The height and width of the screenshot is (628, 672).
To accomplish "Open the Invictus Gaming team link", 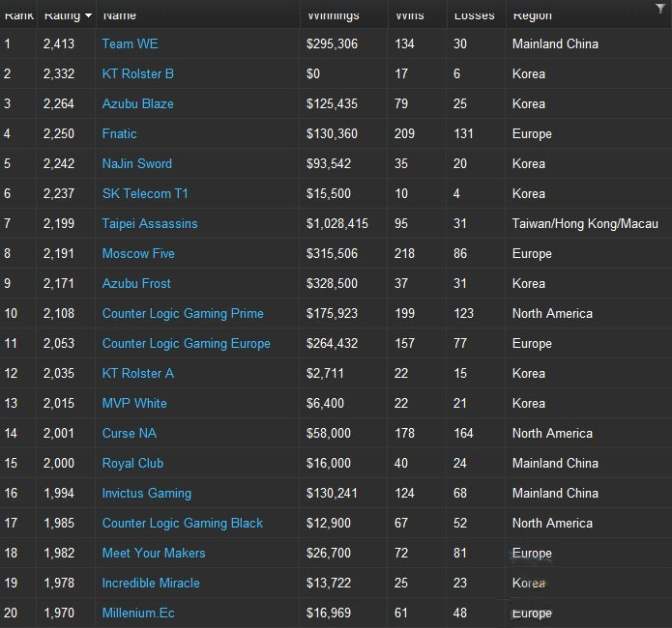I will (147, 494).
